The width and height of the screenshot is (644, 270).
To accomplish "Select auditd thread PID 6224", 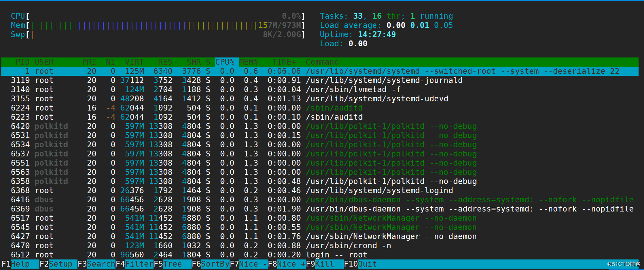I will tap(320, 108).
